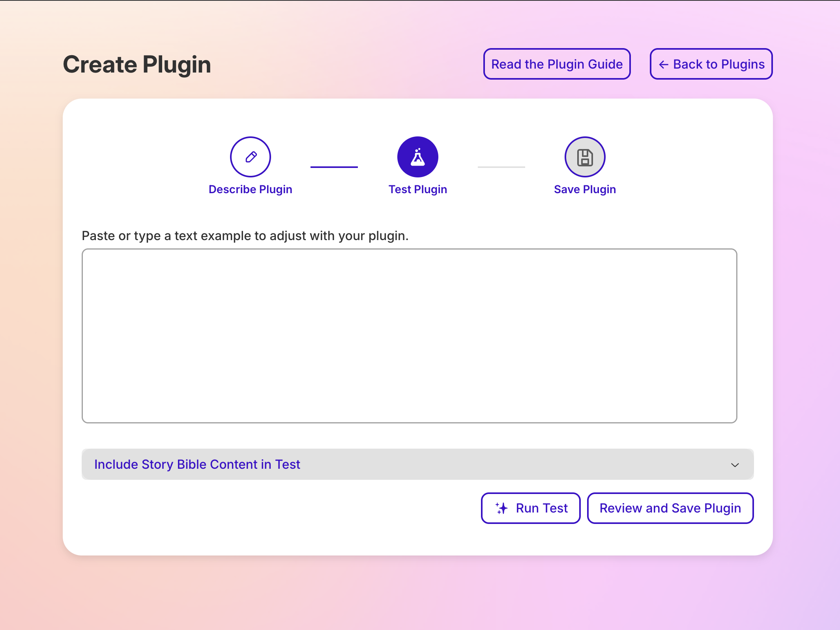Return to Plugins via Back to Plugins

tap(711, 64)
